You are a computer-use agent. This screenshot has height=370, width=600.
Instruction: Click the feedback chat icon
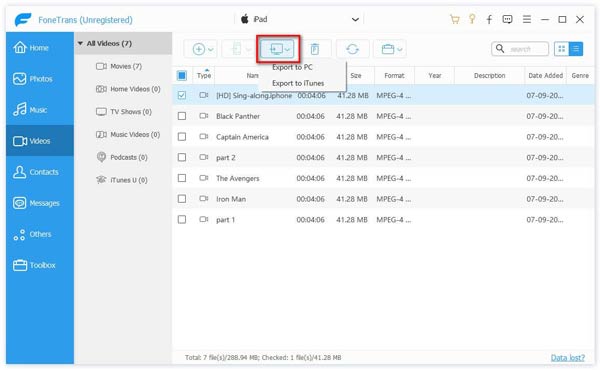point(507,19)
